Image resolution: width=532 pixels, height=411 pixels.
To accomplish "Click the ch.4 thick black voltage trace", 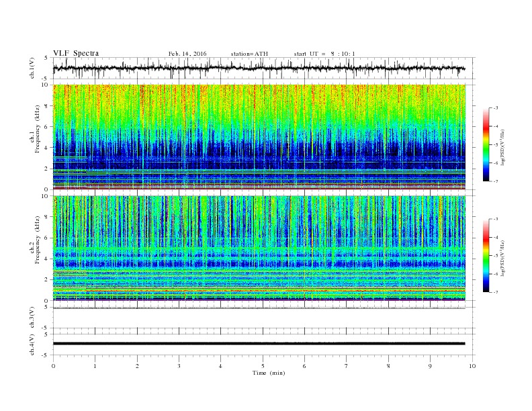I will [259, 344].
